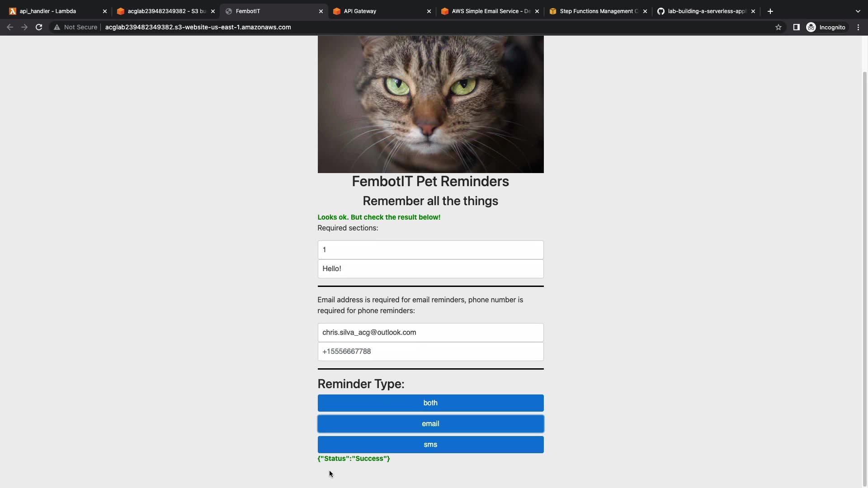This screenshot has width=868, height=488.
Task: Open a new tab with plus icon
Action: pyautogui.click(x=770, y=11)
